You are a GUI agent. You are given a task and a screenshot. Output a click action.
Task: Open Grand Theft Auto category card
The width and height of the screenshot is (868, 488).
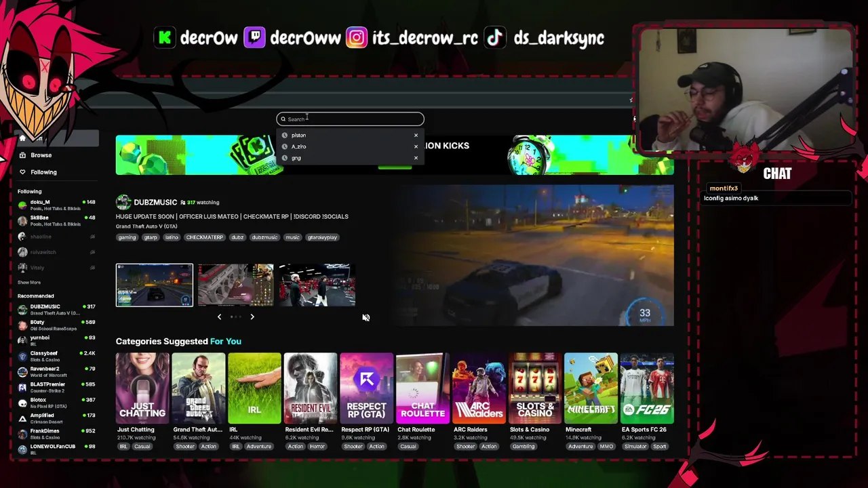(198, 388)
